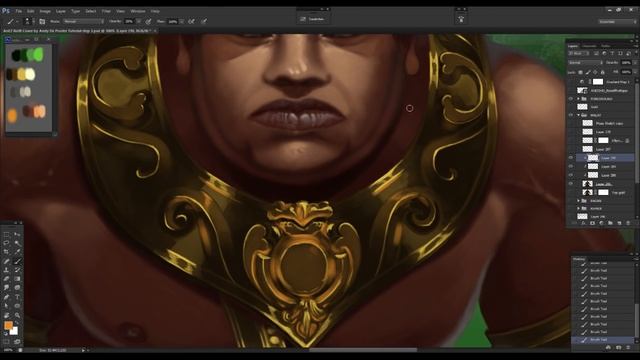Toggle pressure for size icon
Image resolution: width=640 pixels, height=360 pixels.
point(204,21)
